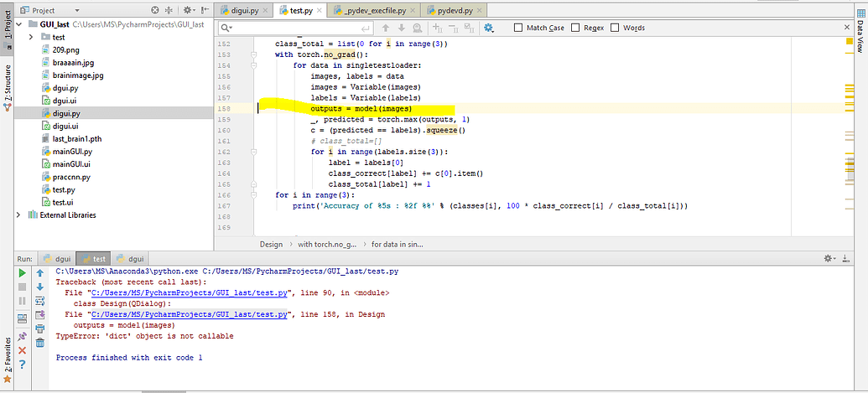Click the trash icon to clear console output
Image resolution: width=868 pixels, height=393 pixels.
point(39,342)
